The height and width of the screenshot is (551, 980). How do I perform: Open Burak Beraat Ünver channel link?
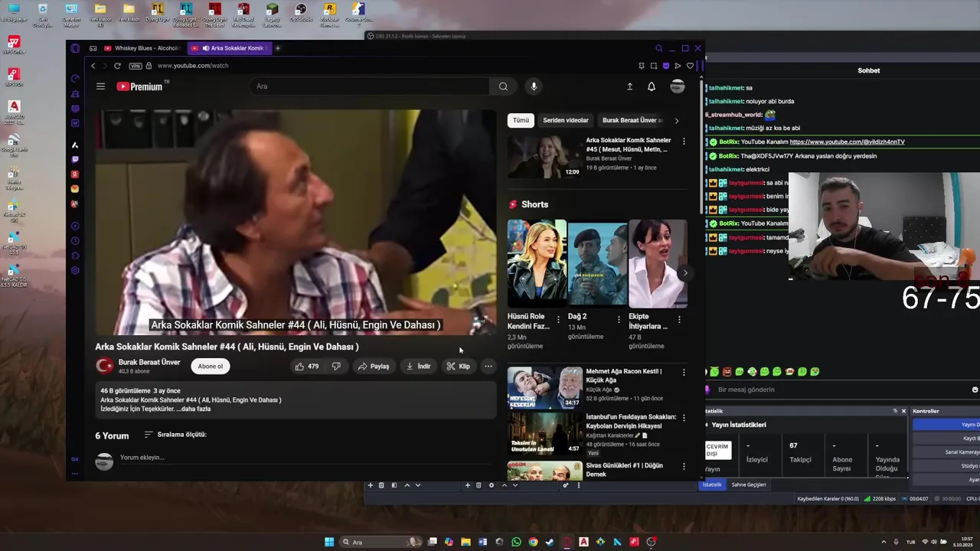pos(149,362)
